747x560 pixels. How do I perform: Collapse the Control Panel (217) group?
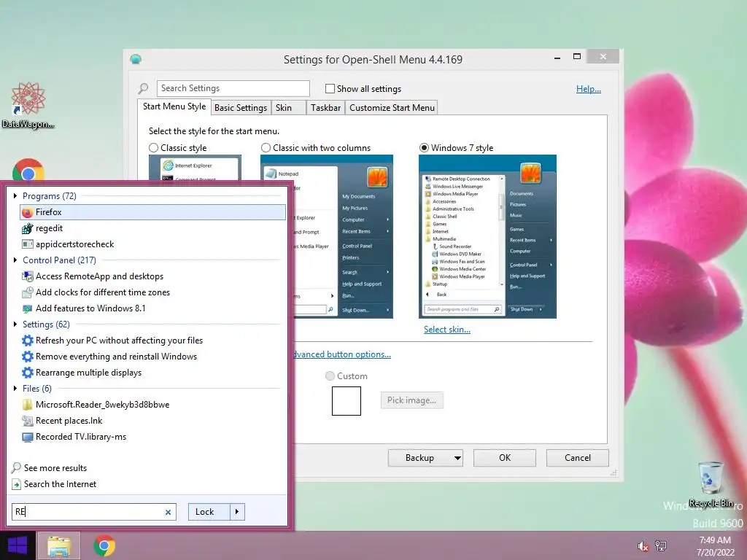[15, 260]
